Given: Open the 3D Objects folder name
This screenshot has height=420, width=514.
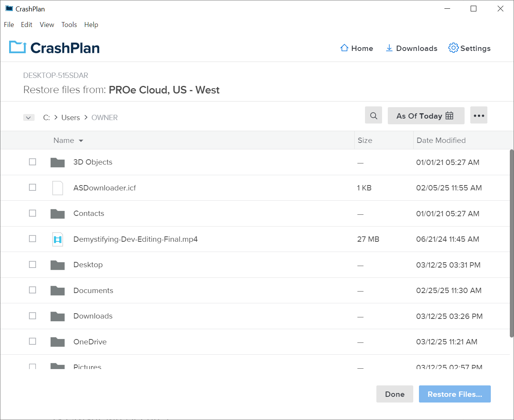Looking at the screenshot, I should point(93,162).
